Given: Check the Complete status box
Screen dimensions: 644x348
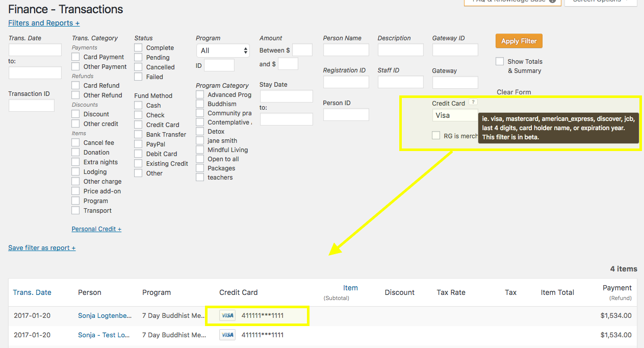Looking at the screenshot, I should pos(138,47).
